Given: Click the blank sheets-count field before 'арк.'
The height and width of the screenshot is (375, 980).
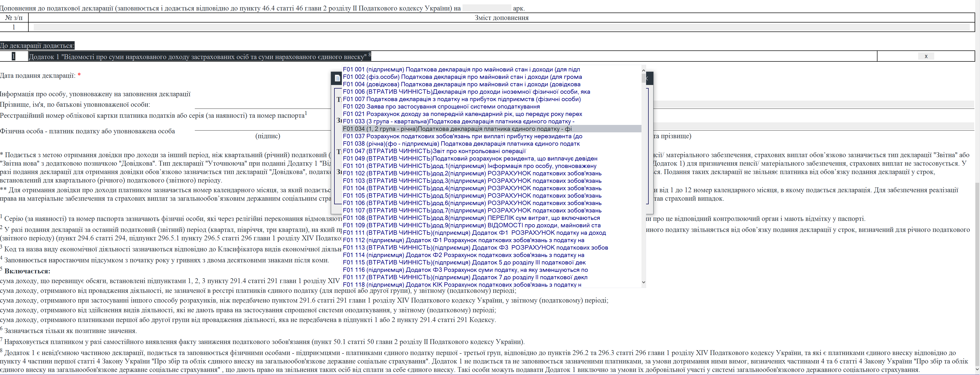Looking at the screenshot, I should (x=487, y=8).
